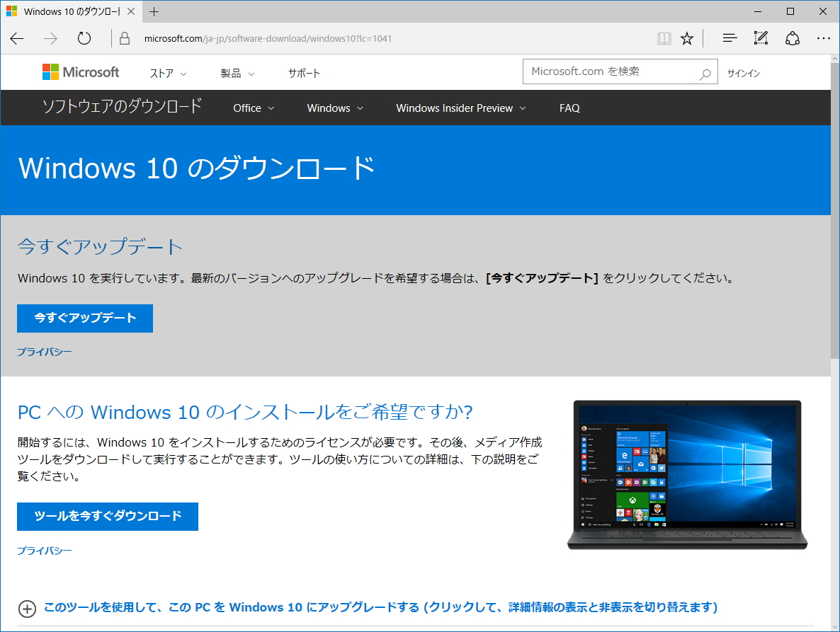Switch to the Windows 10 のダウンロード tab
840x632 pixels.
click(71, 11)
